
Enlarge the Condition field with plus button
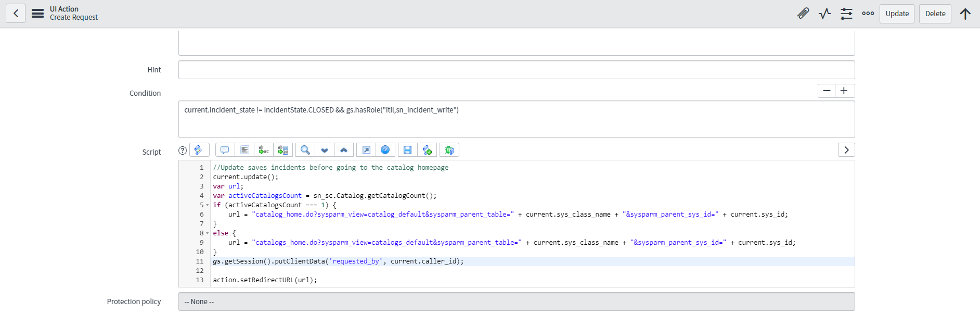[x=844, y=91]
